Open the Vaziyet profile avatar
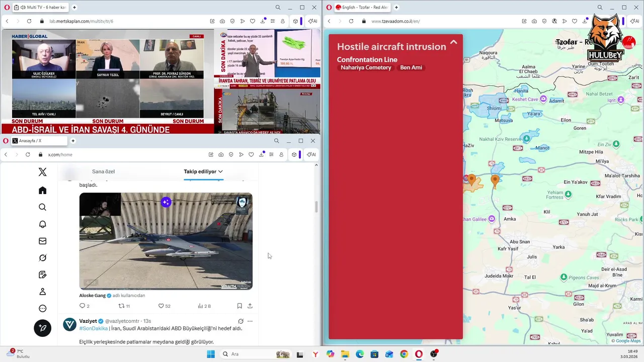 tap(69, 324)
